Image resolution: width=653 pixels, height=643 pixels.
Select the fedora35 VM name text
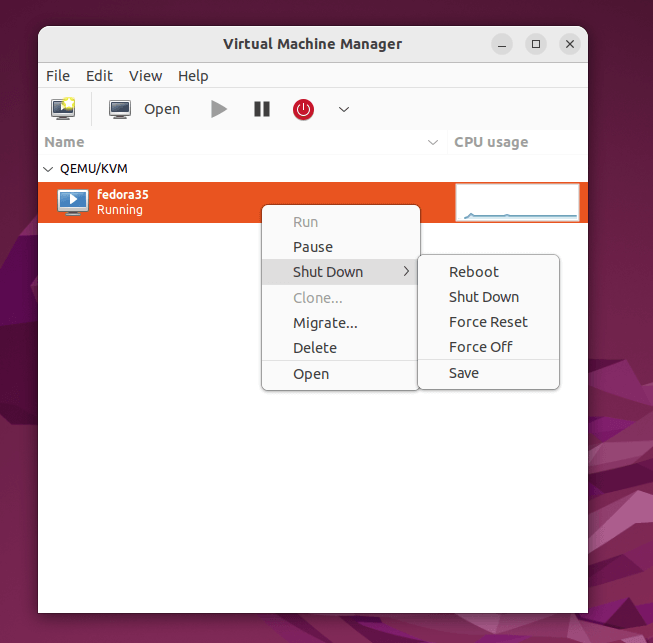pos(122,194)
